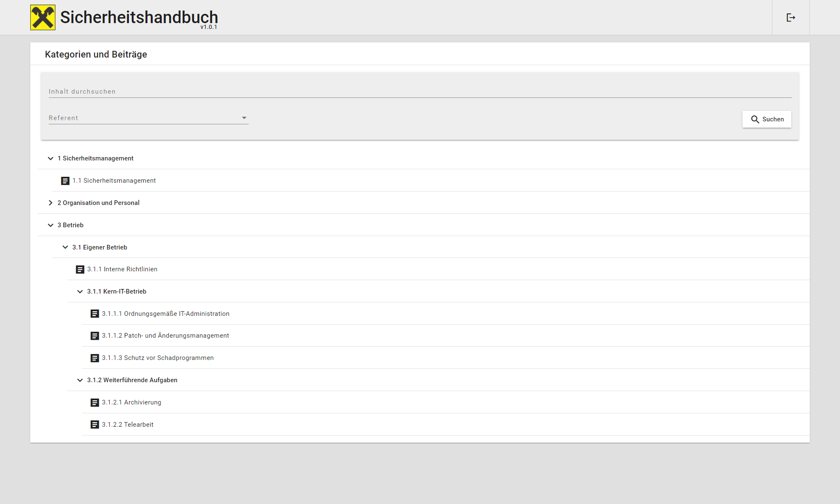
Task: Expand 2 Organisation und Personal category
Action: click(50, 203)
